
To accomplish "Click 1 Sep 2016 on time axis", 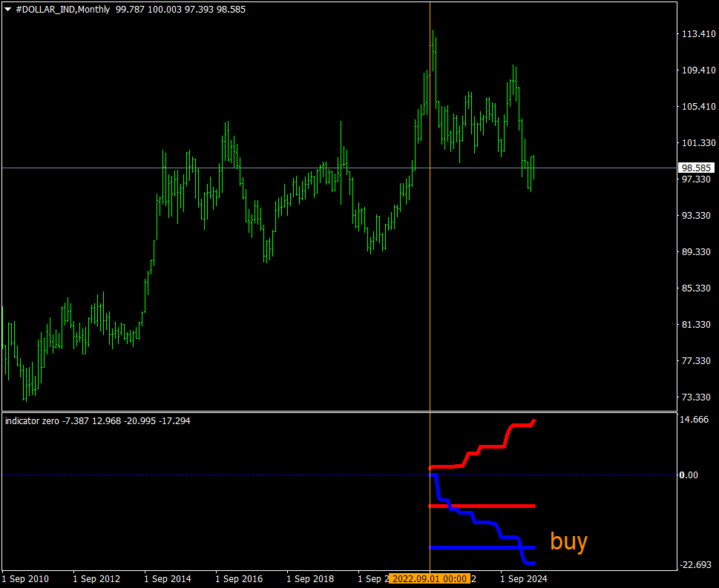I will 239,578.
